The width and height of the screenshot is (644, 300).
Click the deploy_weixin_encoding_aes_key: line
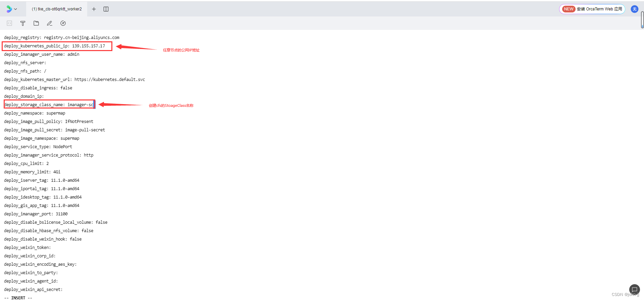pyautogui.click(x=40, y=264)
